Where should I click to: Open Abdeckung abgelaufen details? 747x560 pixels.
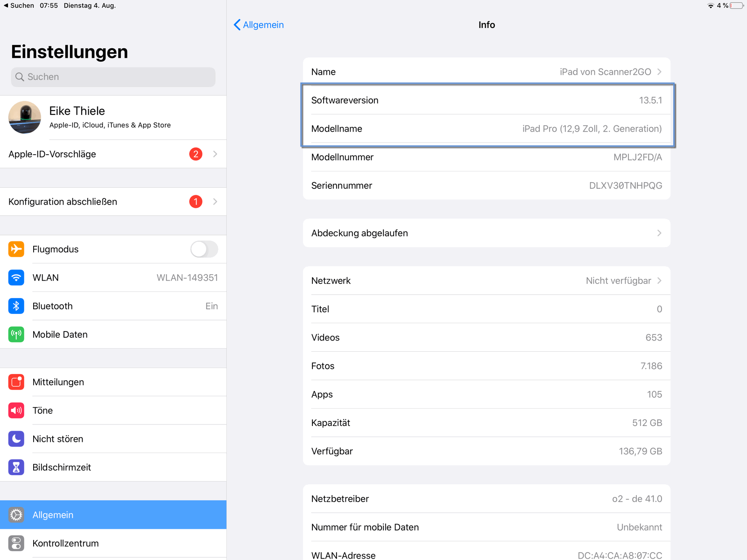pos(486,233)
